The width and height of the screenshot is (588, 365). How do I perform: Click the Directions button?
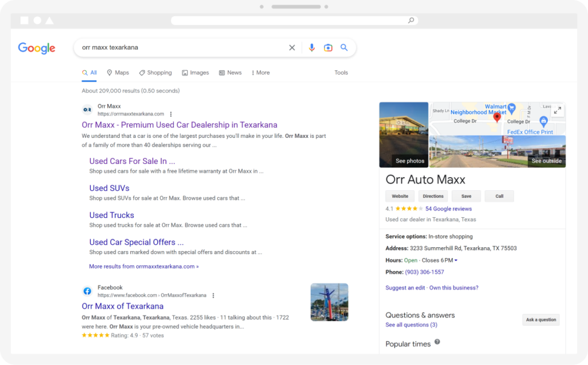click(433, 197)
